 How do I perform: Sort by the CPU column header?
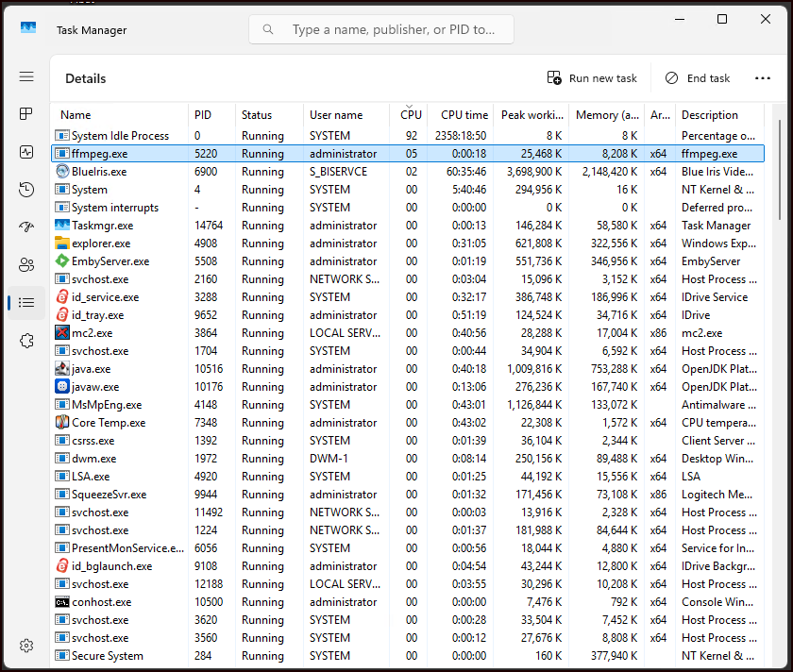point(411,115)
